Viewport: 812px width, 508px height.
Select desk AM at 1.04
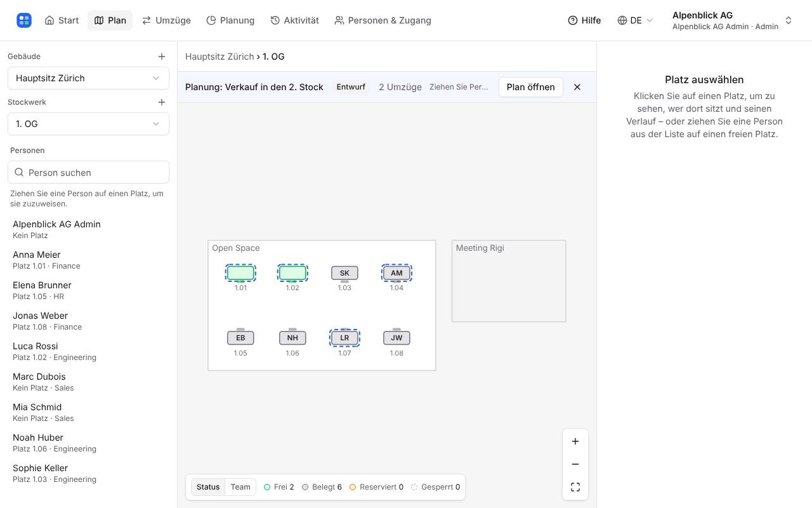(396, 273)
